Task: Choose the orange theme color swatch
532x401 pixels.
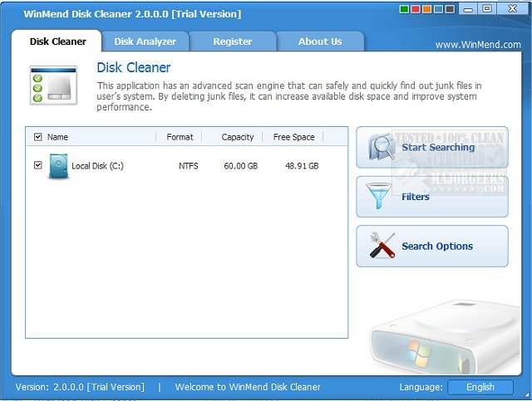Action: pos(426,9)
